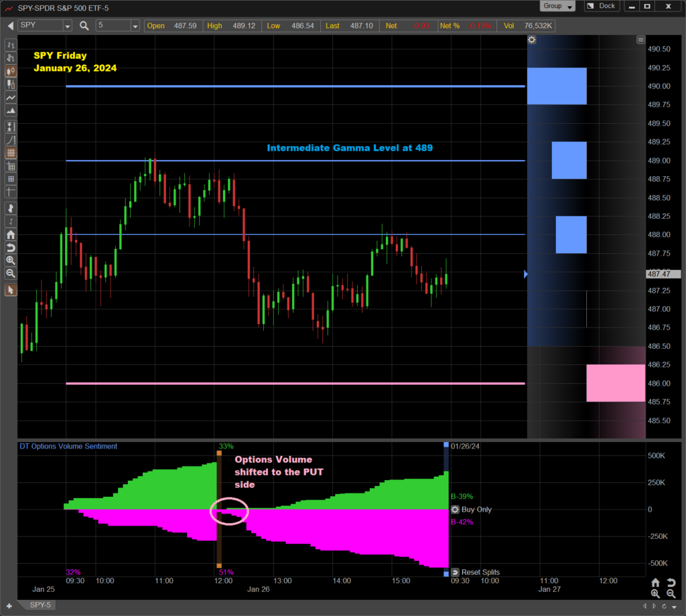Expand the interval dropdown showing 5
Screen dimensions: 686x616
135,25
